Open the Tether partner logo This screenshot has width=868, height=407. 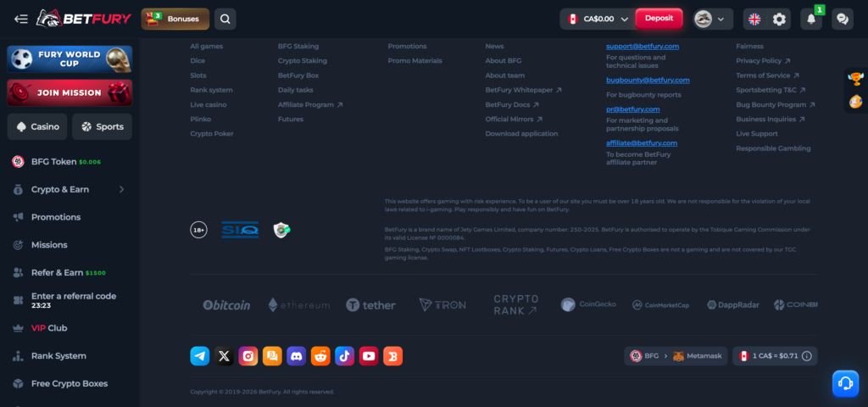pos(371,305)
